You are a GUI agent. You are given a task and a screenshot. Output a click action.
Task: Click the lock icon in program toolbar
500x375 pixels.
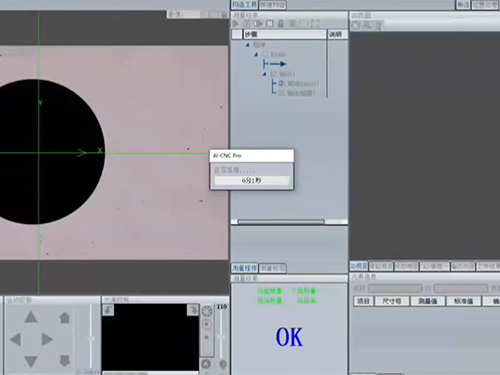[x=281, y=23]
